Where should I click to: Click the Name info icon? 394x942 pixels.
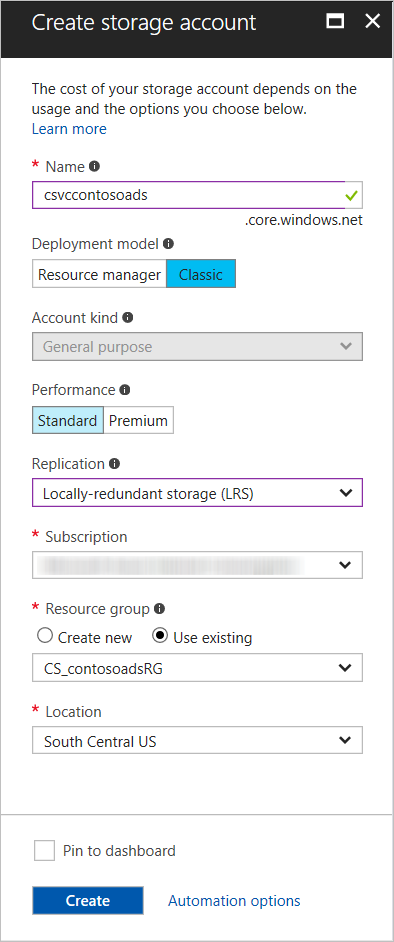94,166
